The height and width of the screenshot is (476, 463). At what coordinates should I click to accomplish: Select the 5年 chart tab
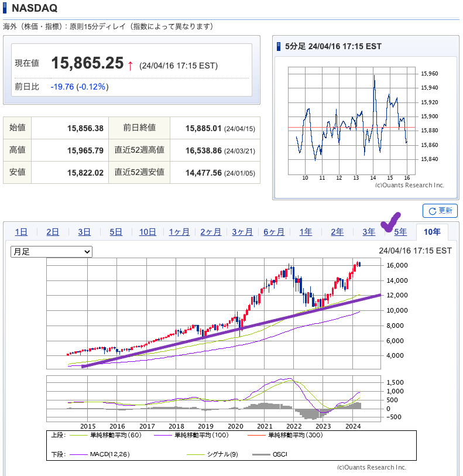pyautogui.click(x=400, y=232)
